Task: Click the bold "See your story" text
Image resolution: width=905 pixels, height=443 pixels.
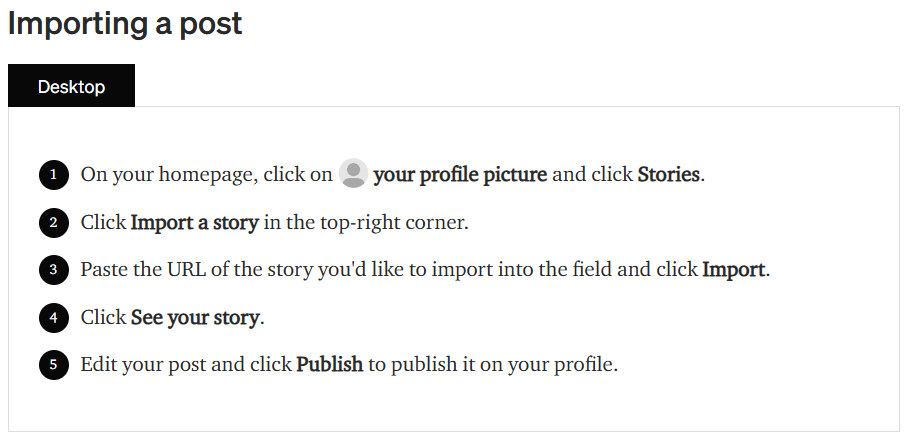Action: 195,318
